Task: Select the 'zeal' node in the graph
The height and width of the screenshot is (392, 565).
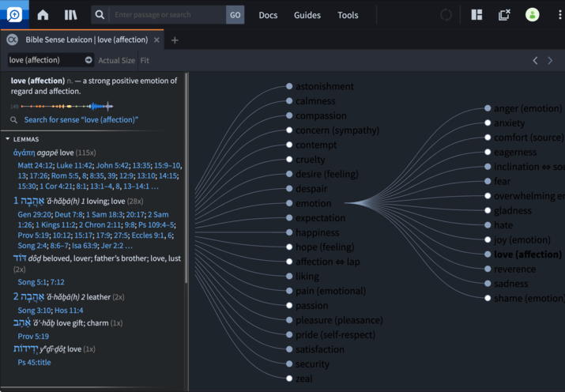Action: point(290,379)
